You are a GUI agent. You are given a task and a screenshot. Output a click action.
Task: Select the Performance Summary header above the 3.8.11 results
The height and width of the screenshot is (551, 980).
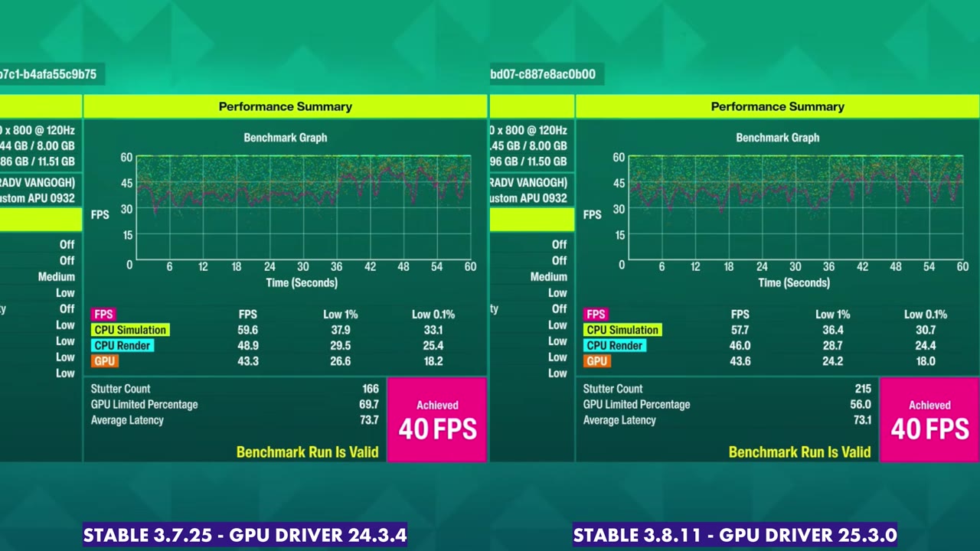tap(777, 106)
